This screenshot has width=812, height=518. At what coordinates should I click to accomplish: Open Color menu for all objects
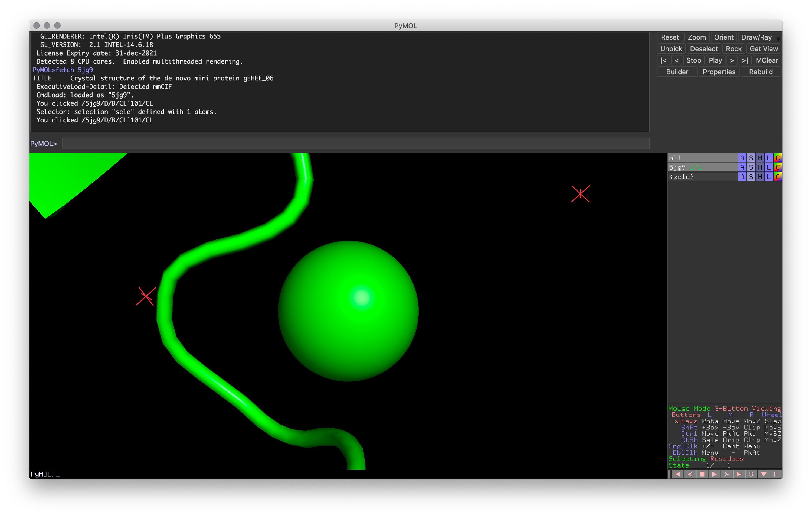[778, 158]
